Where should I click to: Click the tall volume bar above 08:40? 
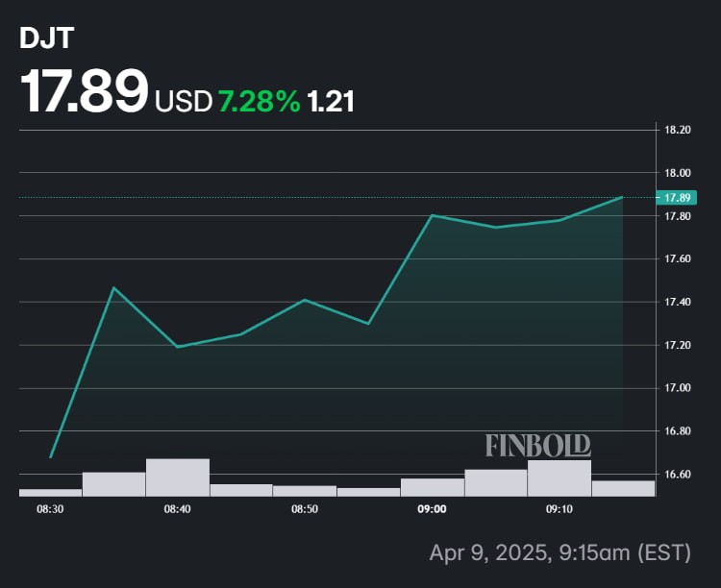click(177, 478)
